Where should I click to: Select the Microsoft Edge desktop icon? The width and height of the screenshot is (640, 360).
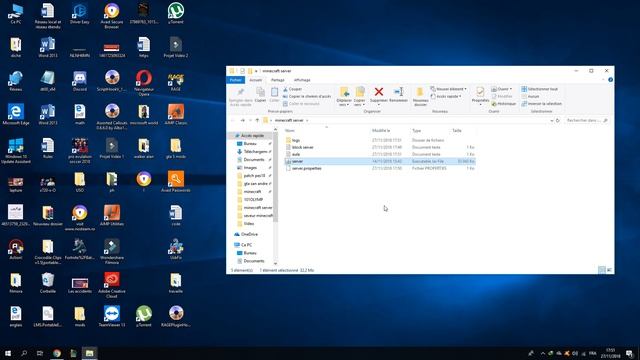tap(16, 114)
